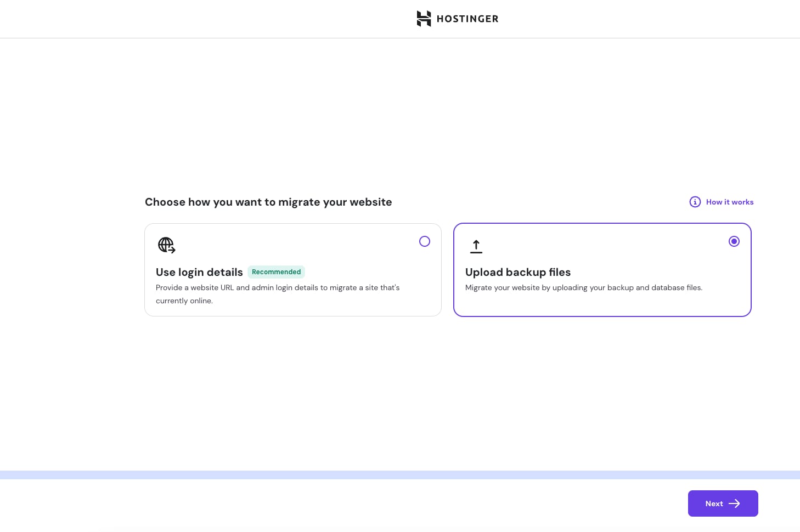Click the Hostinger logo icon

pos(424,19)
